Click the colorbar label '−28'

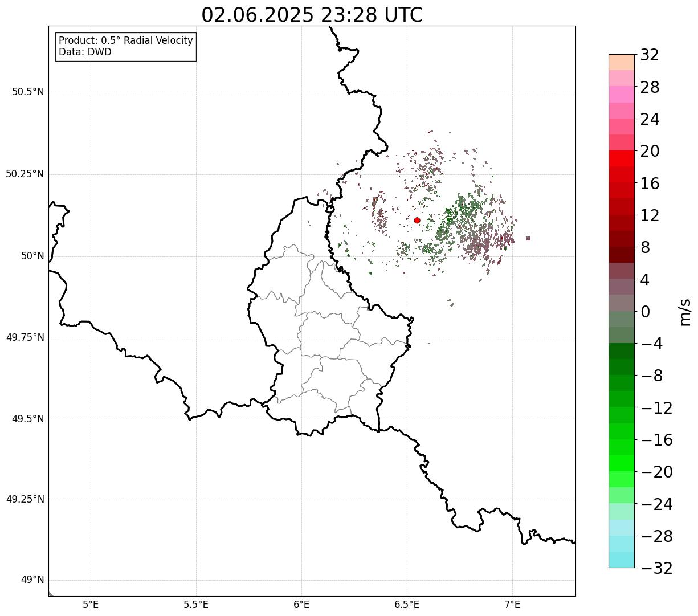656,537
